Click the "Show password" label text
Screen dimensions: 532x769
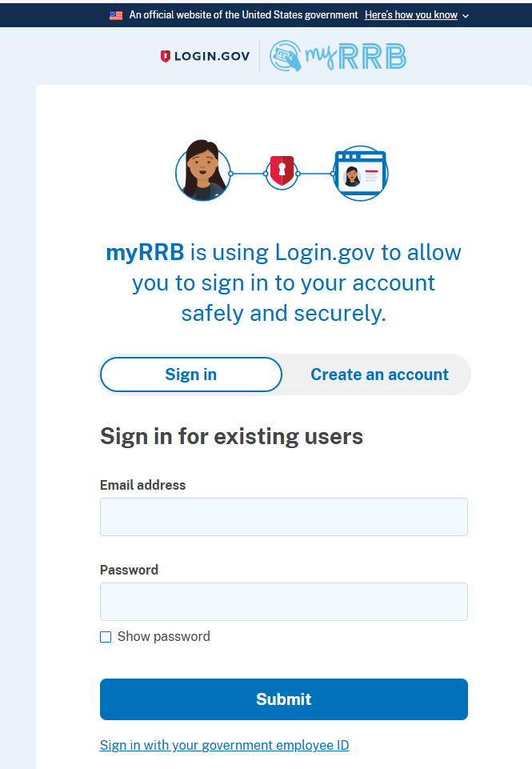pos(163,637)
